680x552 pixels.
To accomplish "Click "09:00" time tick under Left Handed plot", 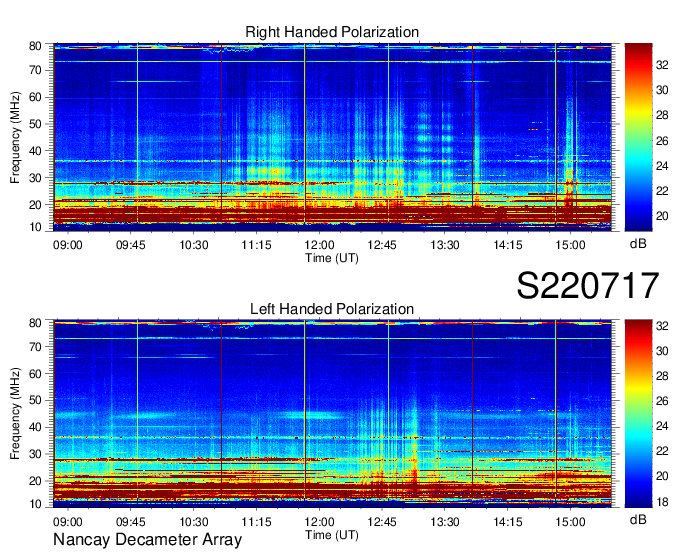I will (x=68, y=522).
